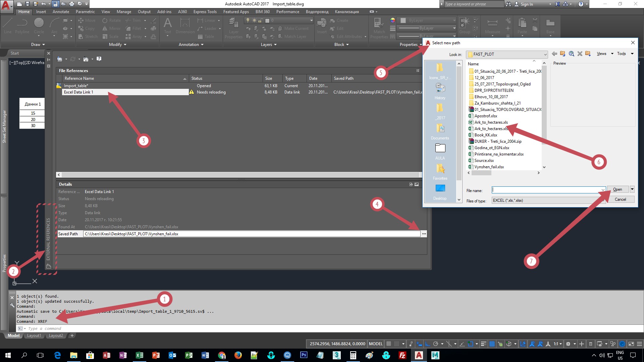644x362 pixels.
Task: Expand the Look in FAST_PLOT dropdown
Action: click(545, 54)
